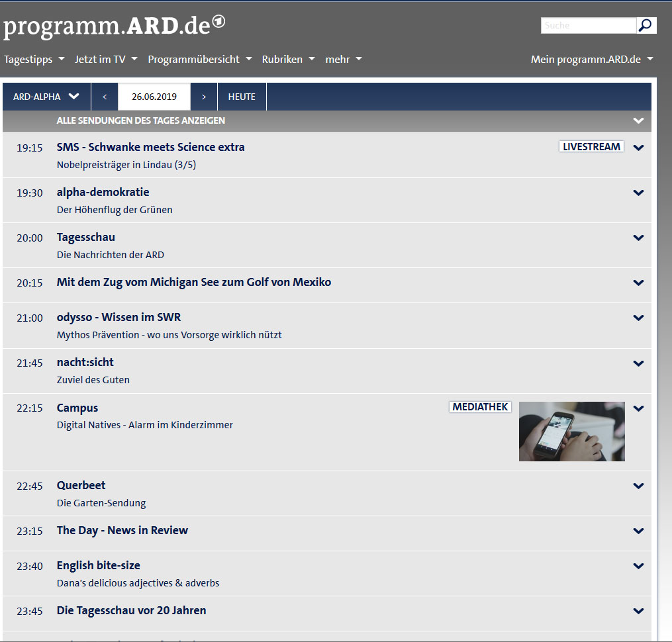Open the Tagestipps menu
672x642 pixels.
(34, 59)
